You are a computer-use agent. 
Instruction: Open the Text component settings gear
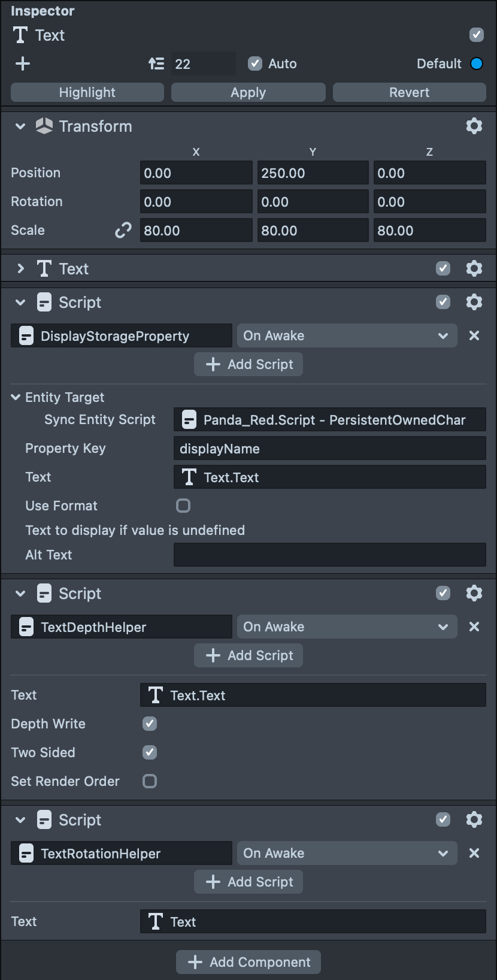coord(474,268)
